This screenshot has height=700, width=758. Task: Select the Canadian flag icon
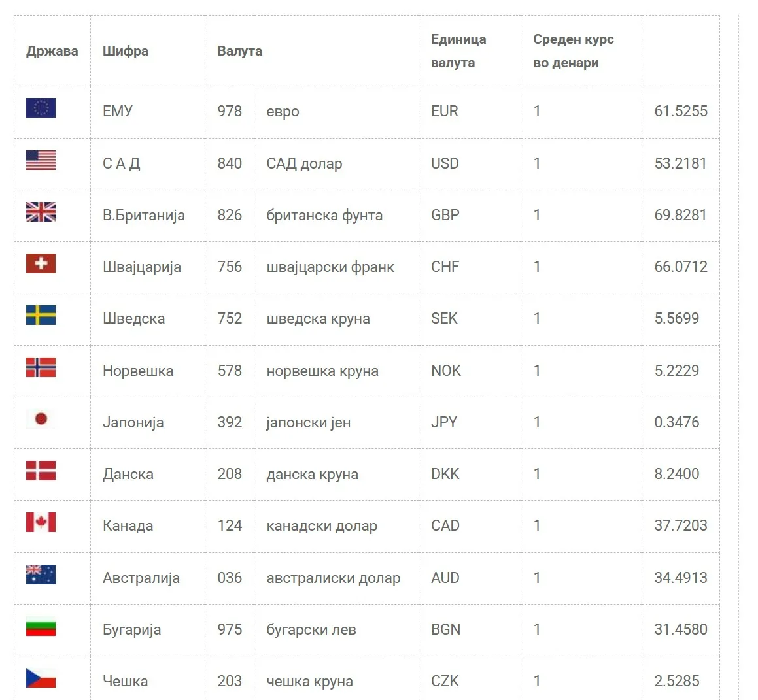coord(41,522)
